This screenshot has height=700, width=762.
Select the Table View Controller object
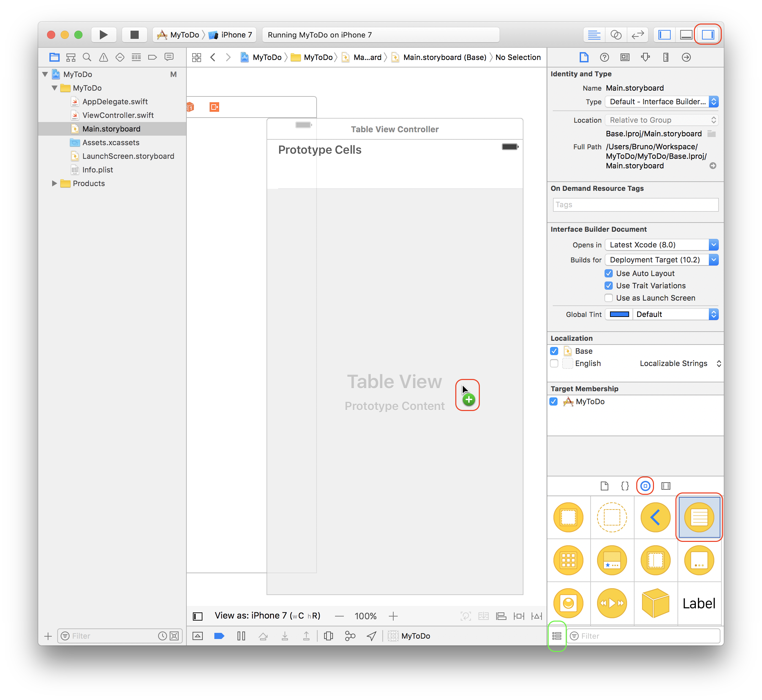[699, 517]
